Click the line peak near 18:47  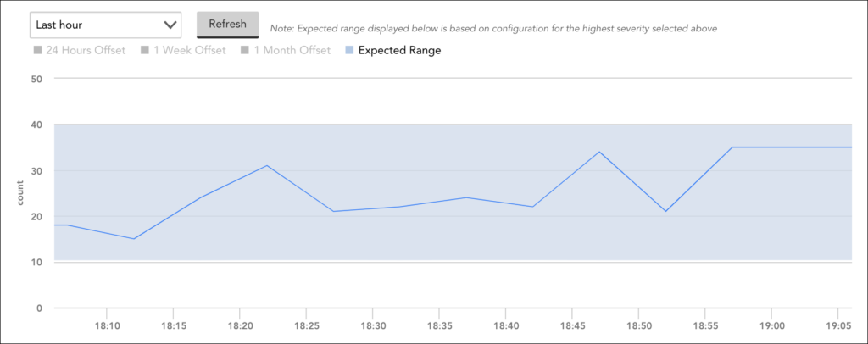[599, 152]
